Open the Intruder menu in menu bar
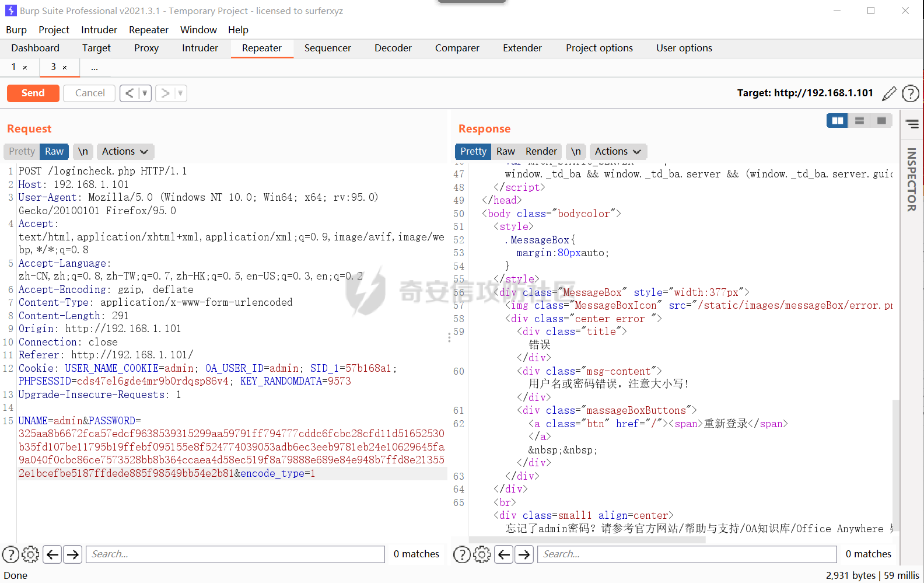 click(99, 30)
